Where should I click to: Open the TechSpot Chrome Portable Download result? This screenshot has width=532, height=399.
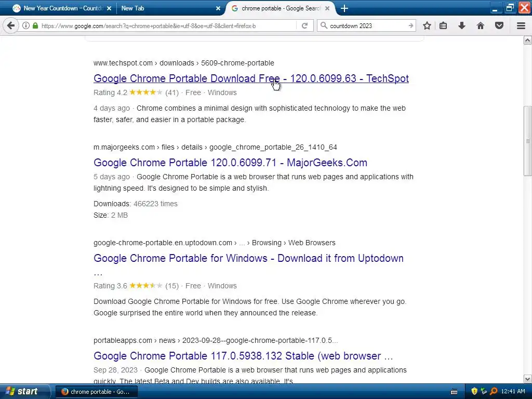pyautogui.click(x=251, y=78)
